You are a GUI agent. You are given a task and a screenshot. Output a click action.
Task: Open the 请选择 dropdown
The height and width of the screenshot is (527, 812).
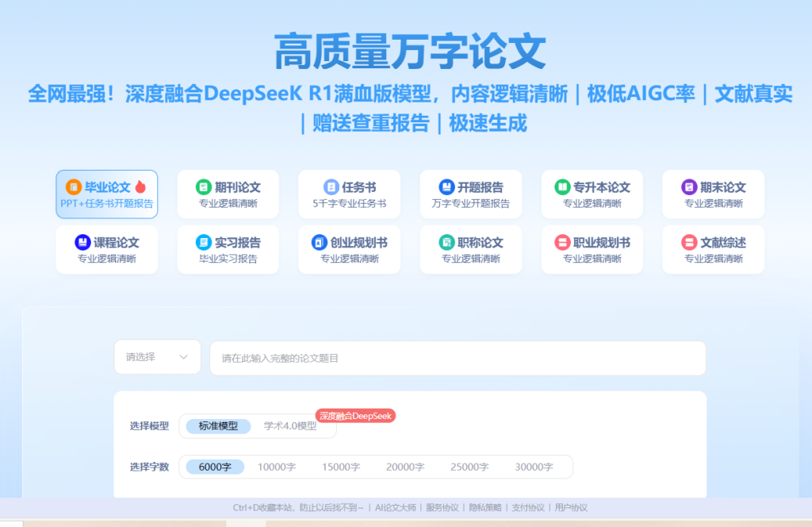pos(158,357)
